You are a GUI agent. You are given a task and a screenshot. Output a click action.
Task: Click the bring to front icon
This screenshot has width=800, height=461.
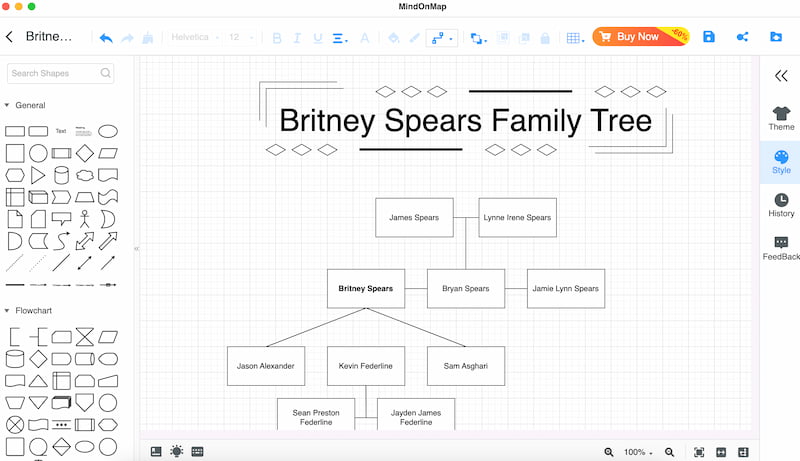click(x=503, y=38)
